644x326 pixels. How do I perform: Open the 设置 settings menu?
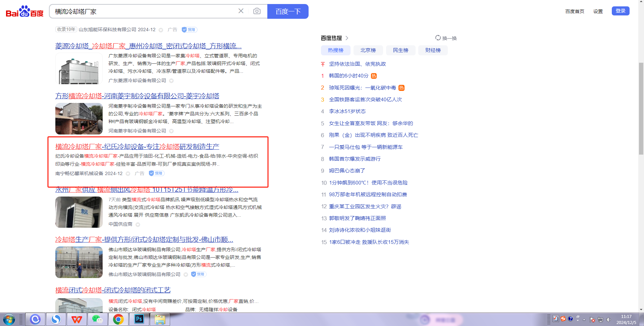(x=598, y=11)
